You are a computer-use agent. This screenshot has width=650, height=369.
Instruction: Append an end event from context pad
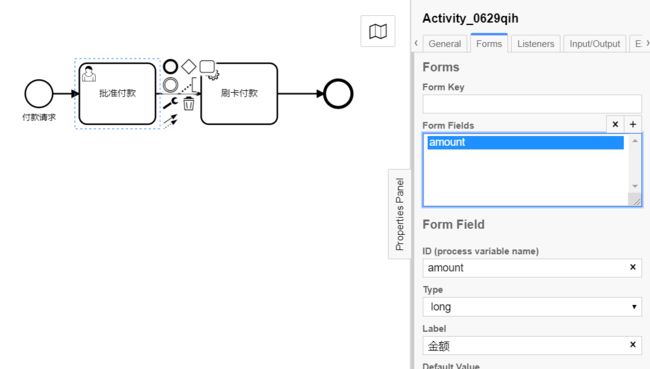[170, 66]
